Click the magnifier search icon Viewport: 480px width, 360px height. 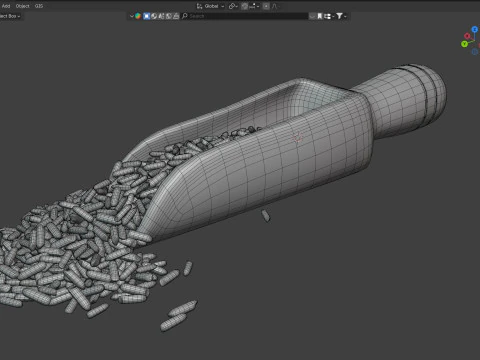tap(185, 16)
